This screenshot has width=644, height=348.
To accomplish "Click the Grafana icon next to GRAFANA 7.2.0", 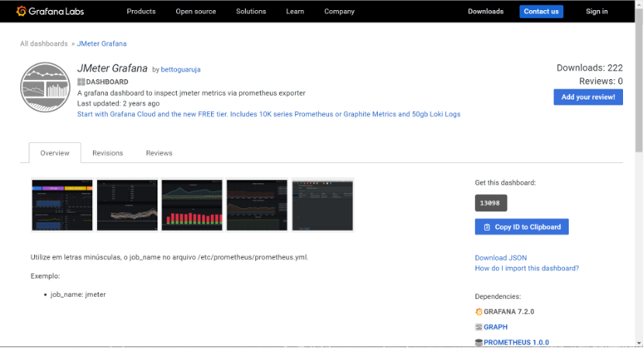I will click(x=479, y=311).
